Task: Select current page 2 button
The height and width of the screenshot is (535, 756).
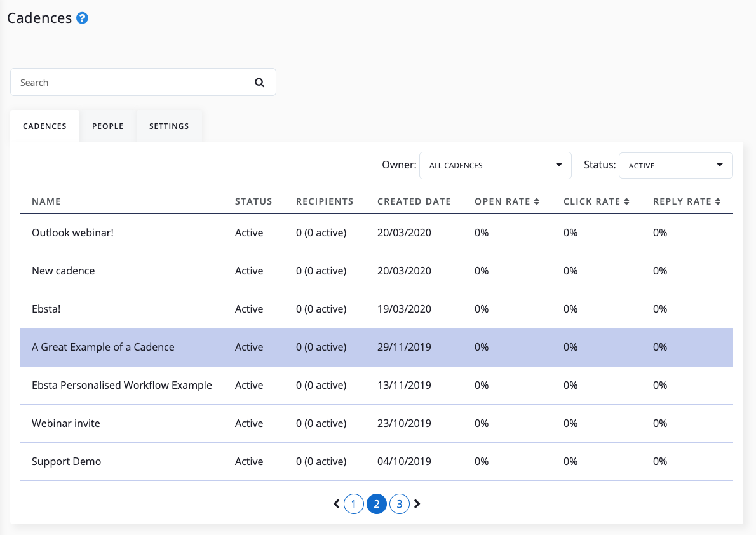Action: pos(377,505)
